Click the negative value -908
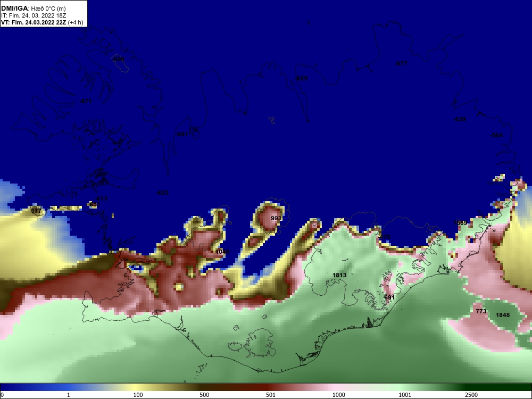This screenshot has width=532, height=399. coord(118,60)
